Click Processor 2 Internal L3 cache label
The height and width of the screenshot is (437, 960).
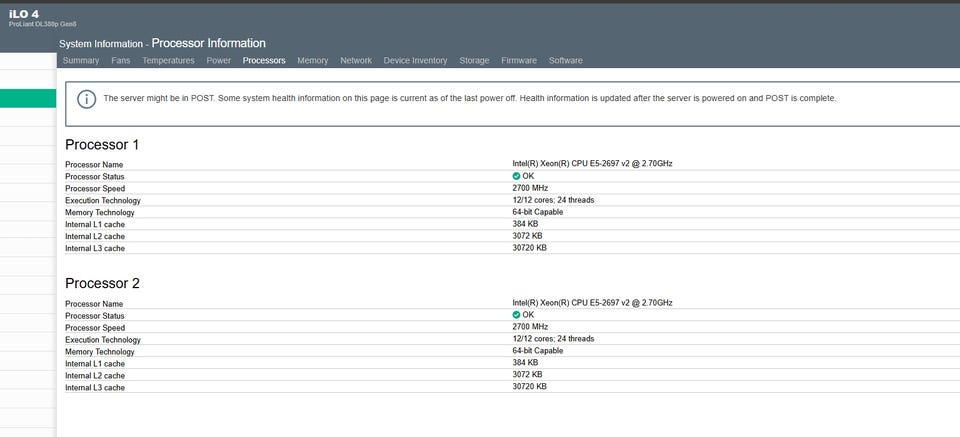tap(95, 387)
